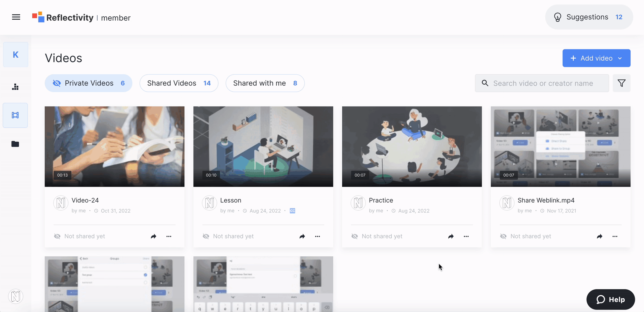644x312 pixels.
Task: Click the video search field
Action: click(x=543, y=83)
